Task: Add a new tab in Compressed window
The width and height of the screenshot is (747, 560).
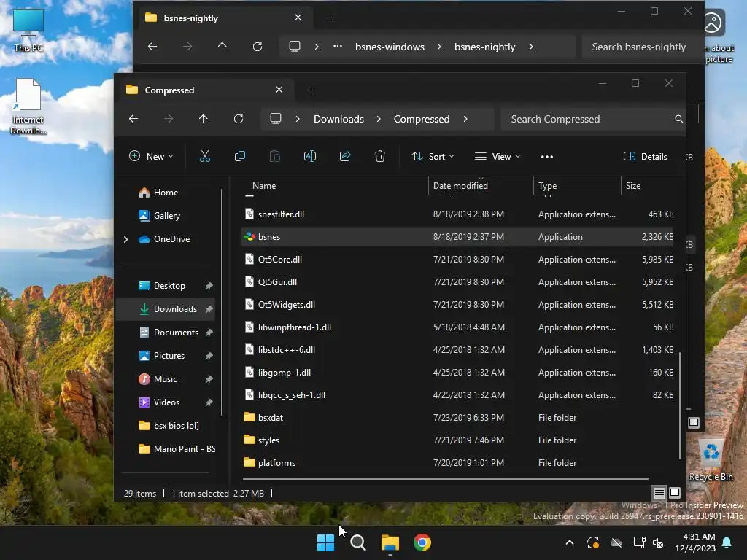Action: [311, 90]
